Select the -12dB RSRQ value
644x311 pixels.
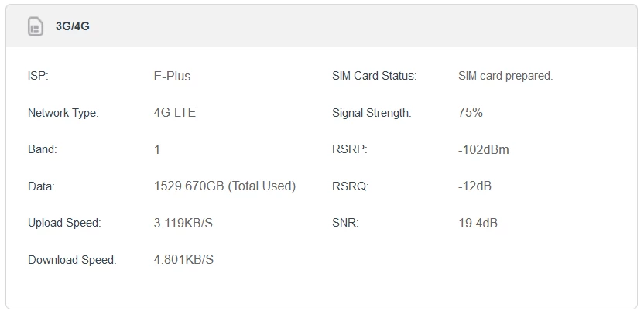(x=474, y=186)
